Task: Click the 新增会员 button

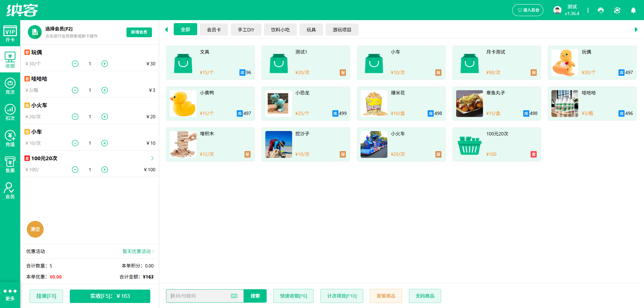Action: 139,32
